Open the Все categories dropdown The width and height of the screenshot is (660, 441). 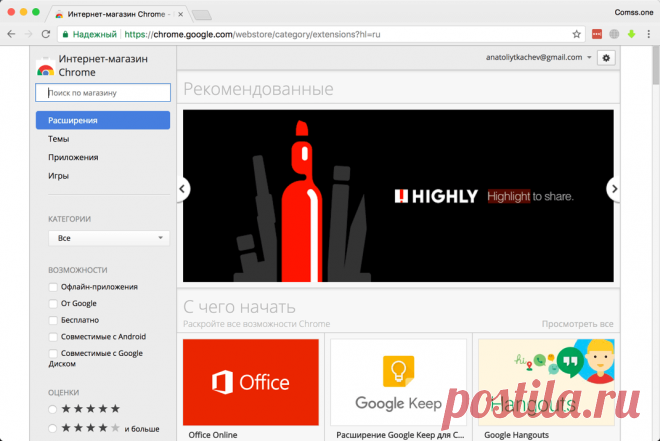[109, 238]
